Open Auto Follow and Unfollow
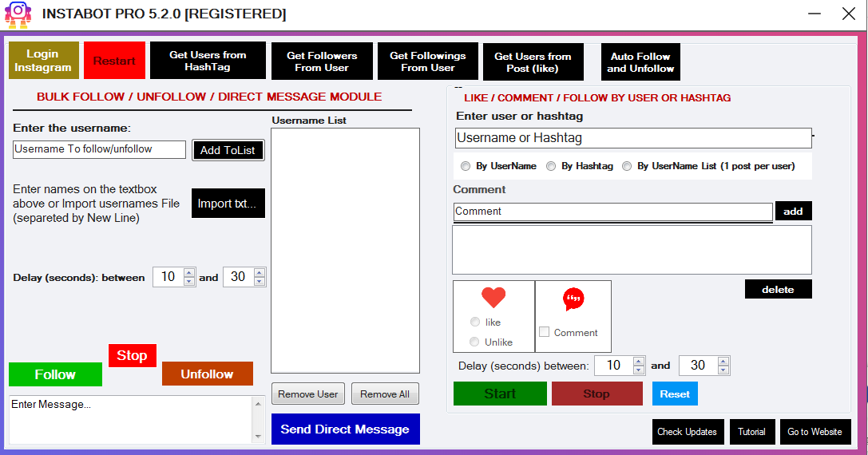Viewport: 868px width, 455px height. click(640, 62)
